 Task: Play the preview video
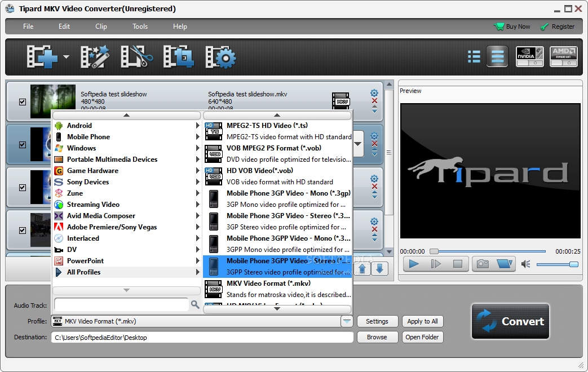pyautogui.click(x=414, y=264)
